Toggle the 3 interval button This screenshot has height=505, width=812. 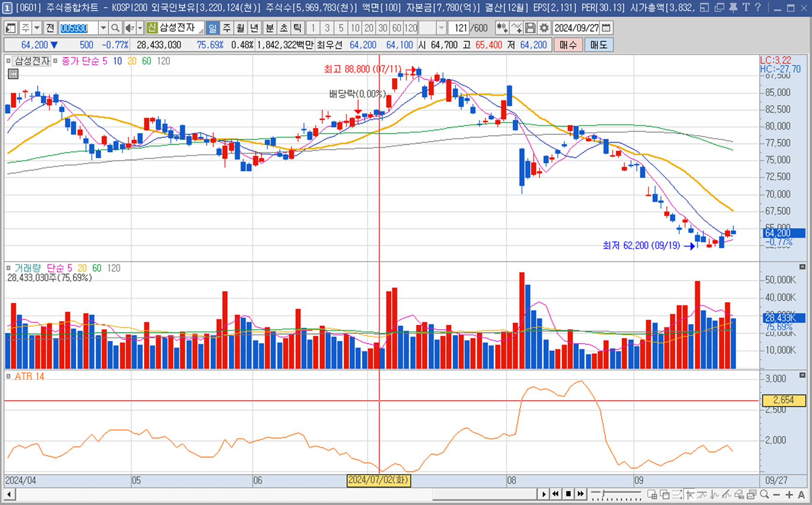(x=327, y=28)
